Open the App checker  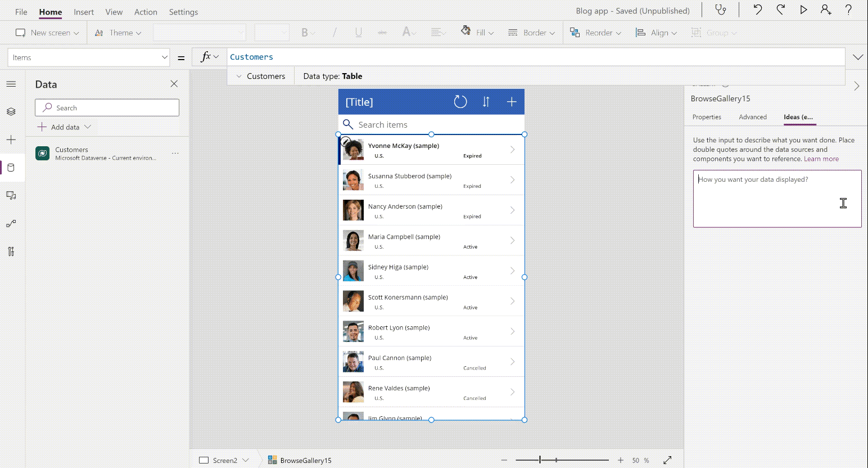point(721,10)
